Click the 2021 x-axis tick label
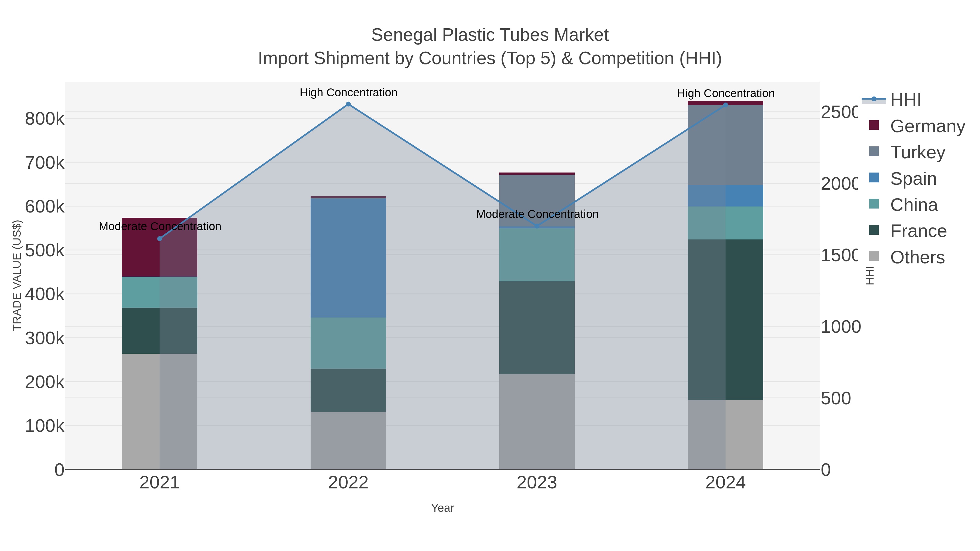Screen dimensions: 980x551 [x=160, y=483]
